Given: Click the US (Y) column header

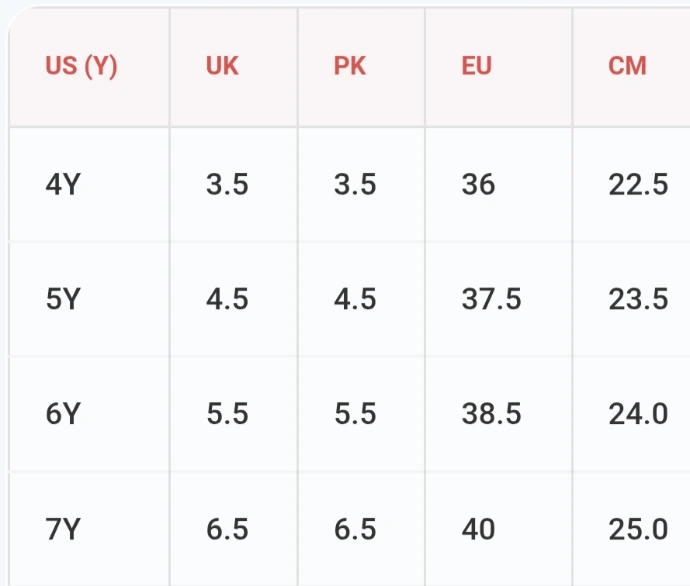Looking at the screenshot, I should click(x=81, y=67).
